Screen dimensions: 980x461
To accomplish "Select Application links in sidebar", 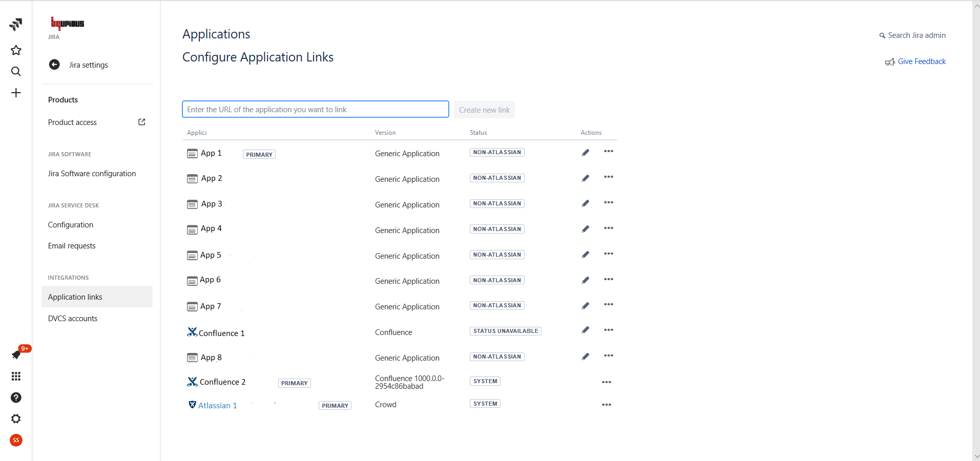I will (97, 297).
